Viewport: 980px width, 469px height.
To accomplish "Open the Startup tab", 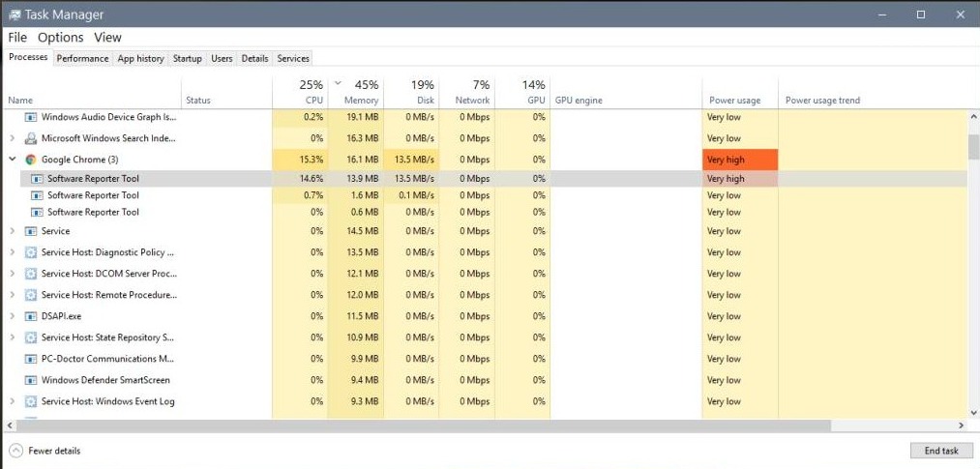I will coord(187,59).
